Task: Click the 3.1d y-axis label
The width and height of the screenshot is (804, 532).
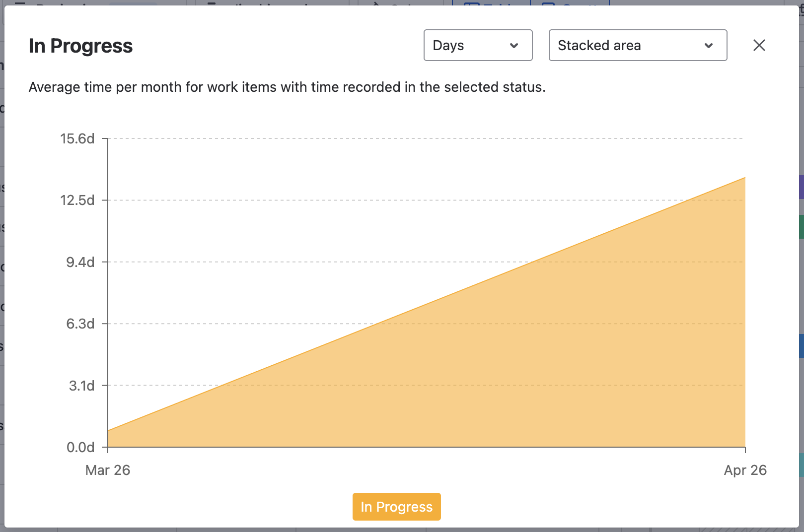Action: coord(82,386)
